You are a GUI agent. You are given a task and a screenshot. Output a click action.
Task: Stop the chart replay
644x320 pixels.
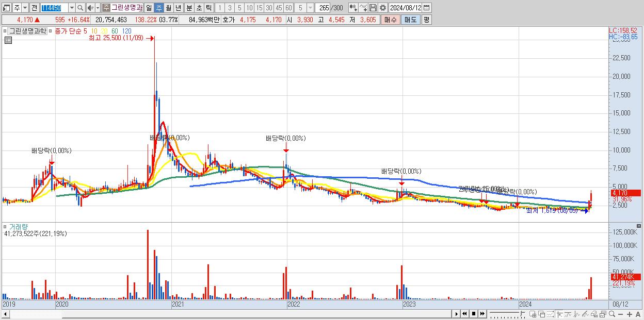coord(474,314)
